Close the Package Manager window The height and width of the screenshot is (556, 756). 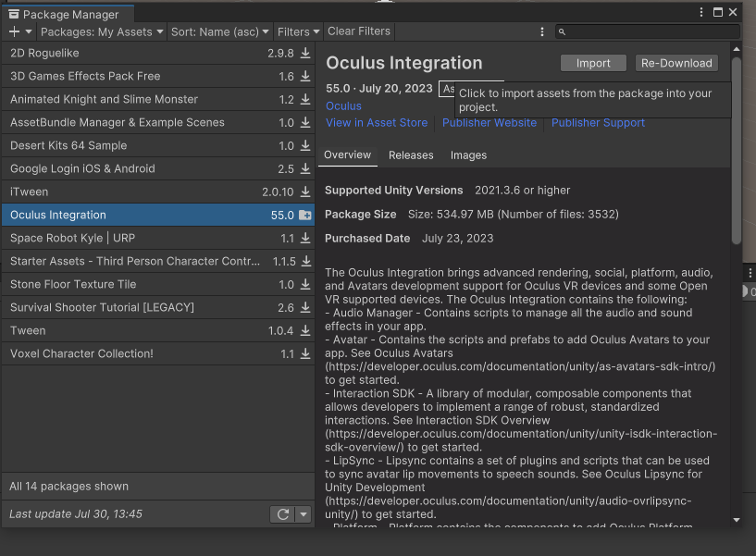pyautogui.click(x=733, y=12)
